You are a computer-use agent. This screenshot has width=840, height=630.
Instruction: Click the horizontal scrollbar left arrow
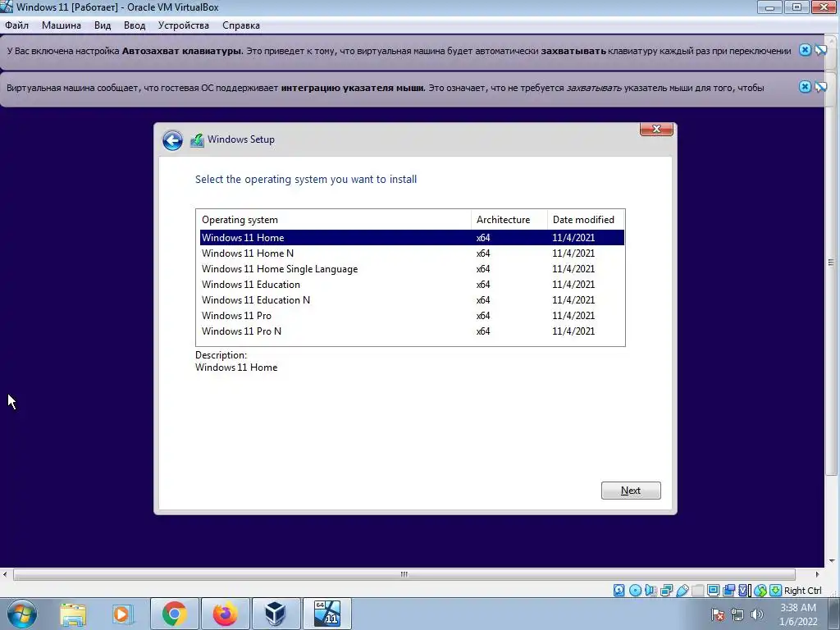(x=5, y=574)
